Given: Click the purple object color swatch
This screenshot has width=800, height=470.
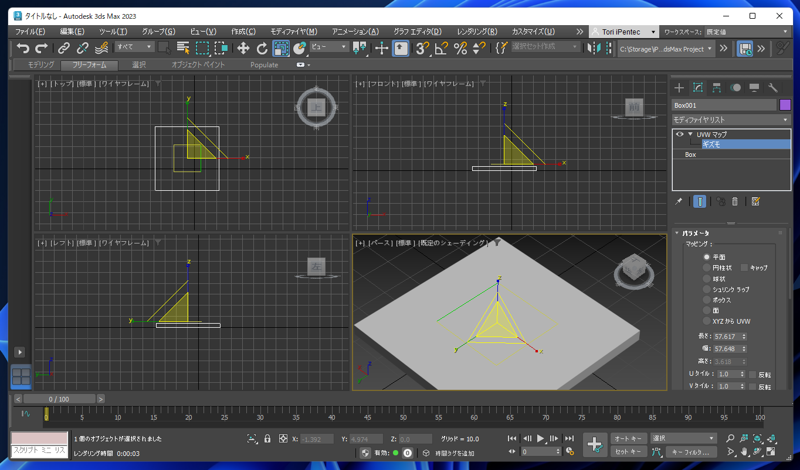Looking at the screenshot, I should pyautogui.click(x=785, y=105).
